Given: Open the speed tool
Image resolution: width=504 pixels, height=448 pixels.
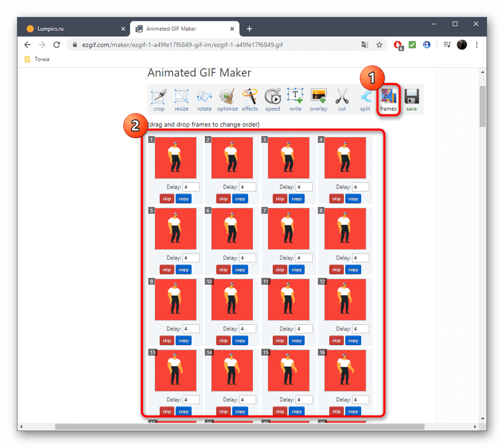Looking at the screenshot, I should [273, 100].
